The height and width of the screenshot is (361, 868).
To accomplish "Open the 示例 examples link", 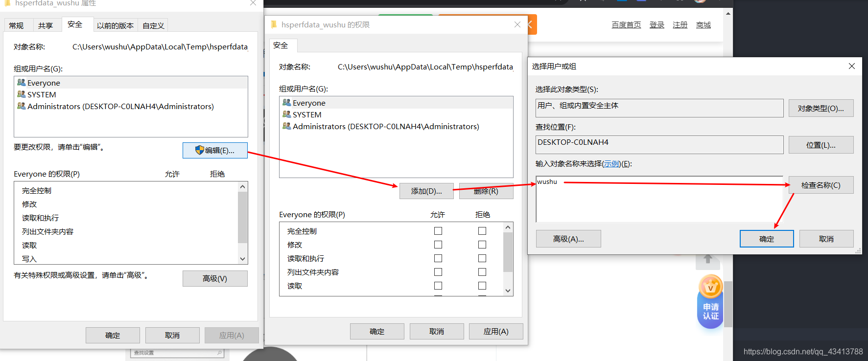I will coord(611,164).
